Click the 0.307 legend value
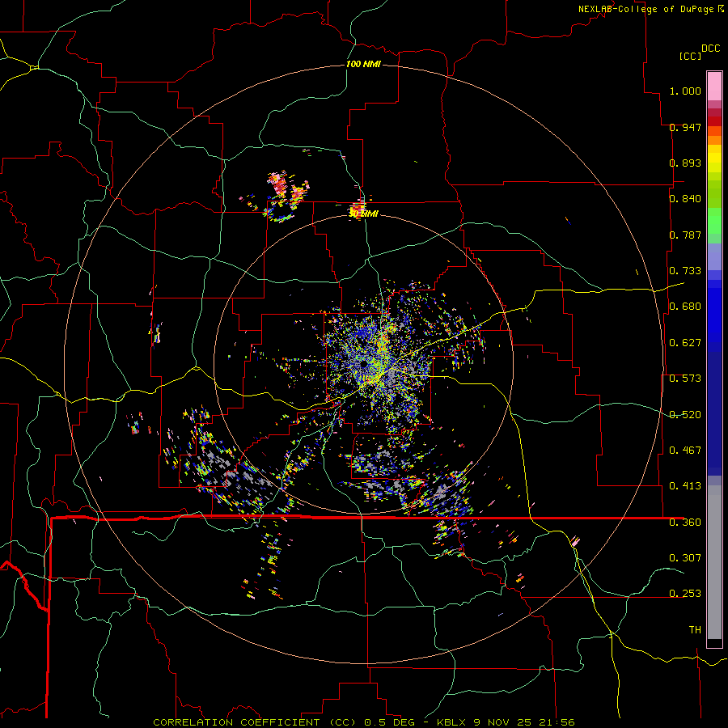 [x=685, y=558]
